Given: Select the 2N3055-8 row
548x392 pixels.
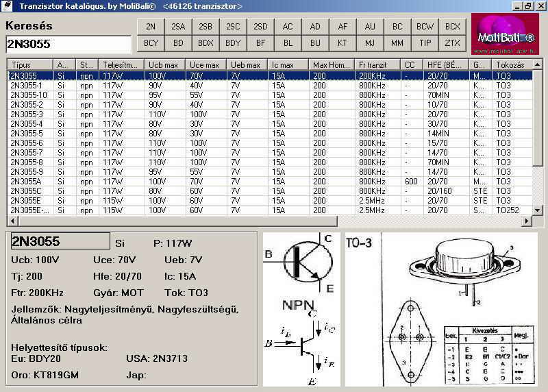Looking at the screenshot, I should 270,162.
